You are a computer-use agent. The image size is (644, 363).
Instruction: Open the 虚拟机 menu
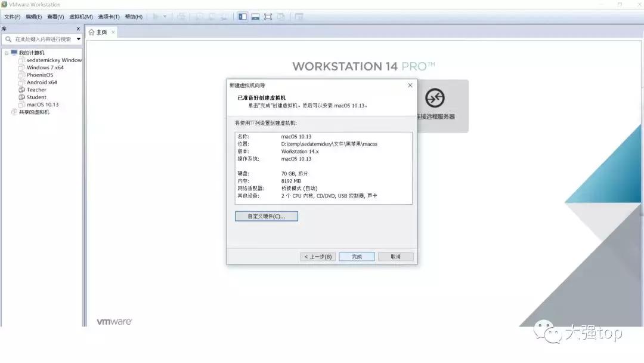click(x=80, y=17)
